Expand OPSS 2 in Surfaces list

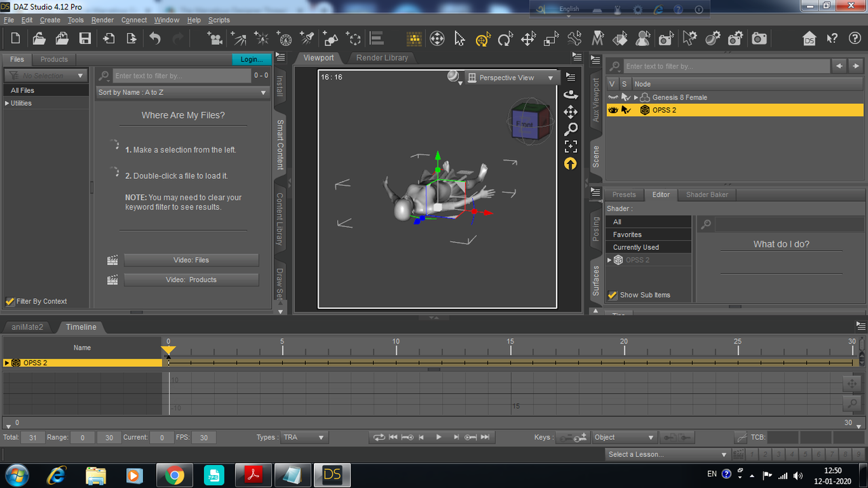click(610, 260)
